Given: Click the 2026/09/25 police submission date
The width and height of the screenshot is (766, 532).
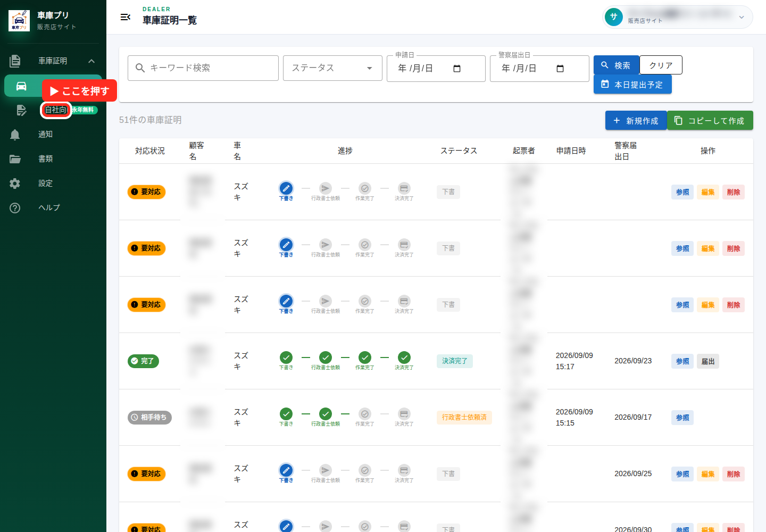Looking at the screenshot, I should coord(633,473).
